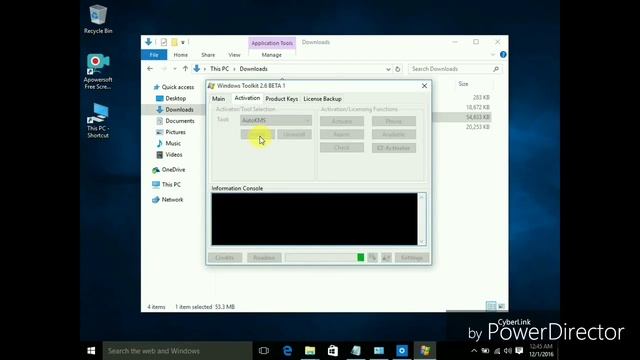Open the volume control in system tray
Screen dimensions: 640x360
(x=508, y=351)
